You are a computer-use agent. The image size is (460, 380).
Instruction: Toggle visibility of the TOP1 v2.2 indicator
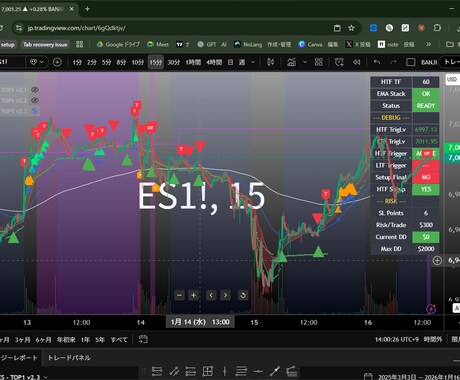35,100
